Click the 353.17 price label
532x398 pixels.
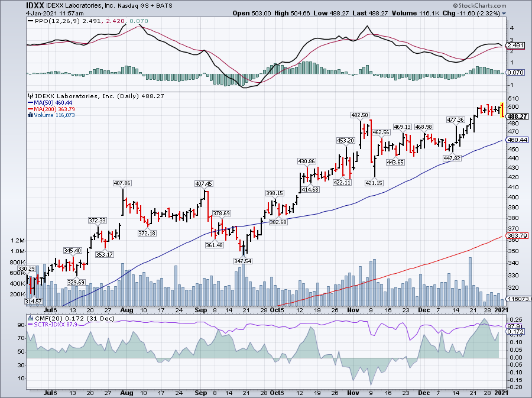105,254
